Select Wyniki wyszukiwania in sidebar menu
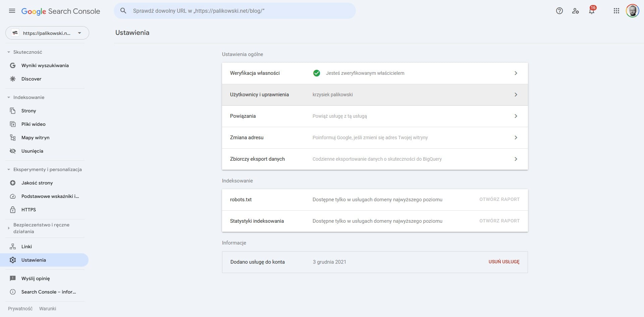Image resolution: width=644 pixels, height=317 pixels. (x=45, y=65)
